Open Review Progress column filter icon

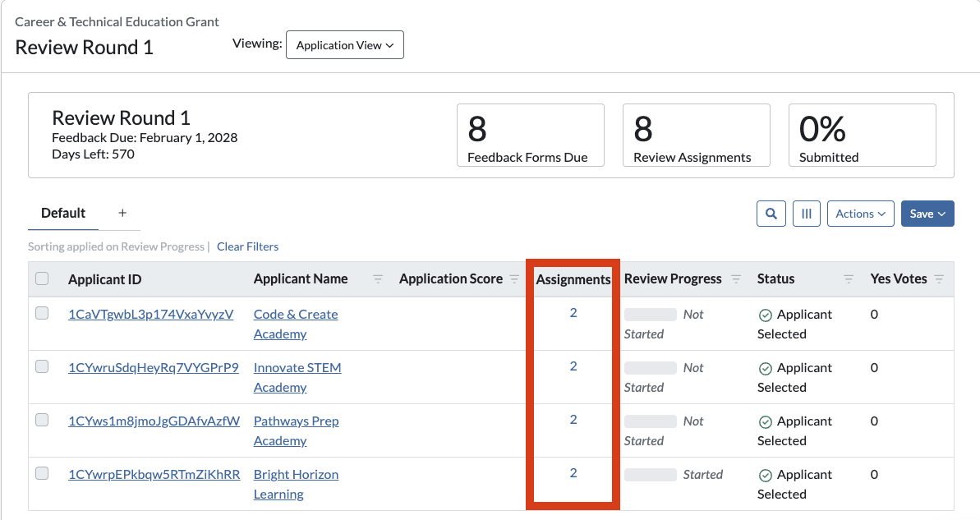(736, 278)
